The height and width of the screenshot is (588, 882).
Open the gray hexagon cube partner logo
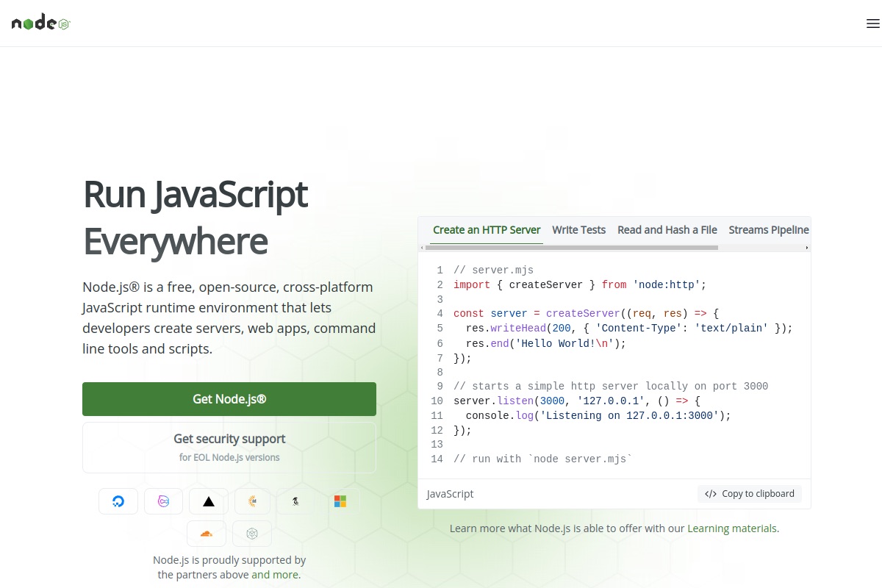pos(252,534)
